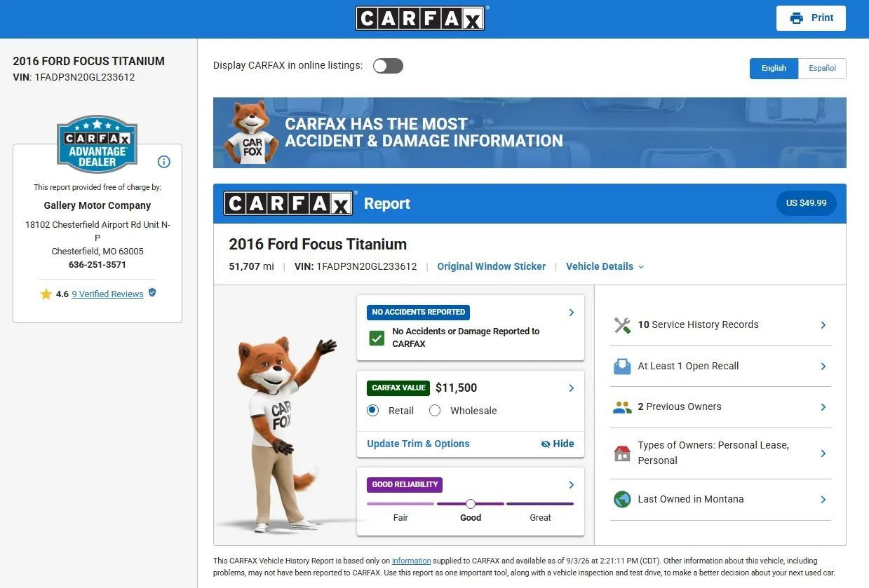Viewport: 869px width, 588px height.
Task: Click the Open Recall icon
Action: tap(622, 367)
